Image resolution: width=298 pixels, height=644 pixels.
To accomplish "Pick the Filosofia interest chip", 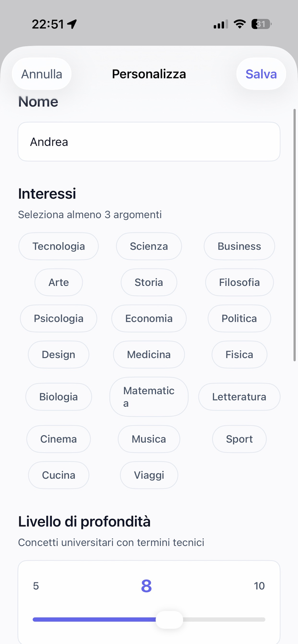I will click(x=239, y=282).
